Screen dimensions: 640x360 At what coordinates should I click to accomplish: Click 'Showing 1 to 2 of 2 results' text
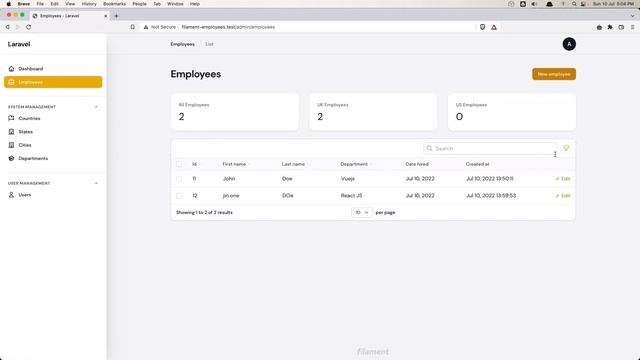point(204,213)
